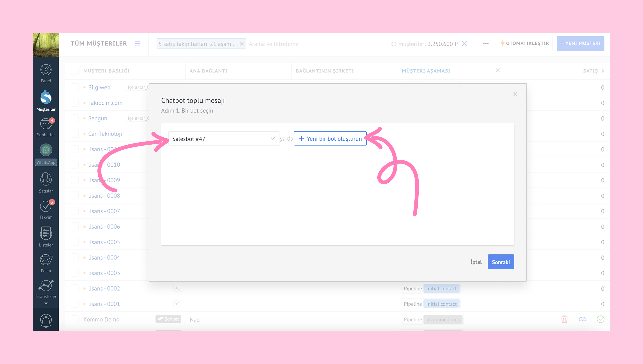This screenshot has height=364, width=643.
Task: Expand sidebar with arrow below İstatistikler
Action: [x=46, y=303]
